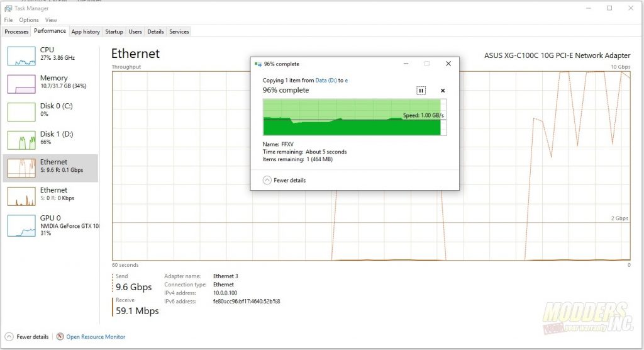The width and height of the screenshot is (644, 350).
Task: Click the Connection type Ethernet value
Action: click(223, 284)
